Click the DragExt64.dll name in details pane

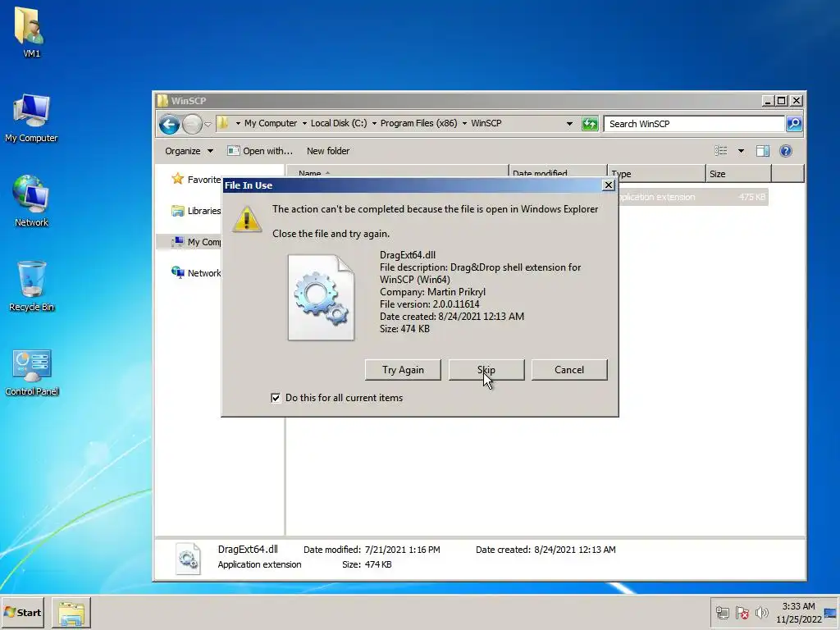248,549
